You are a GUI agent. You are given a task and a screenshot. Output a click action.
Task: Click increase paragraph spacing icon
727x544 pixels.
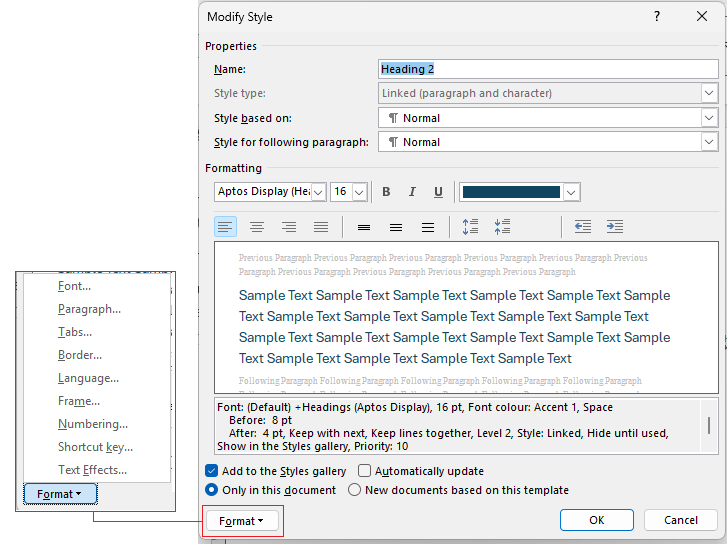[x=471, y=227]
